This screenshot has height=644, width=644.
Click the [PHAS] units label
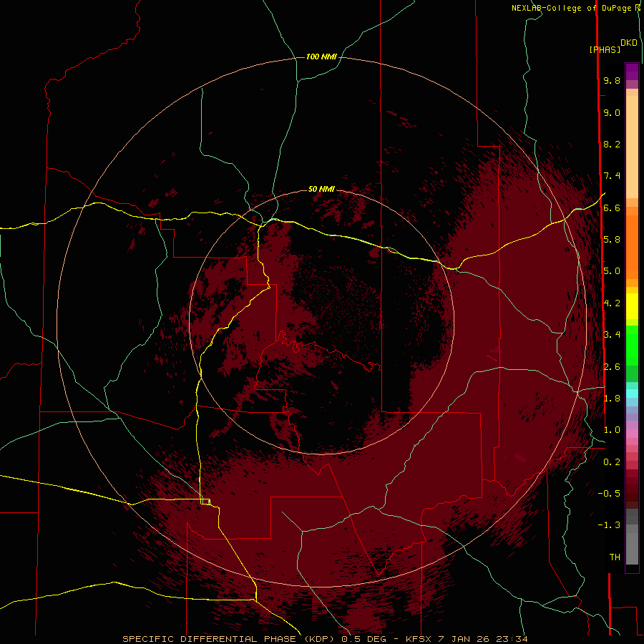point(605,50)
